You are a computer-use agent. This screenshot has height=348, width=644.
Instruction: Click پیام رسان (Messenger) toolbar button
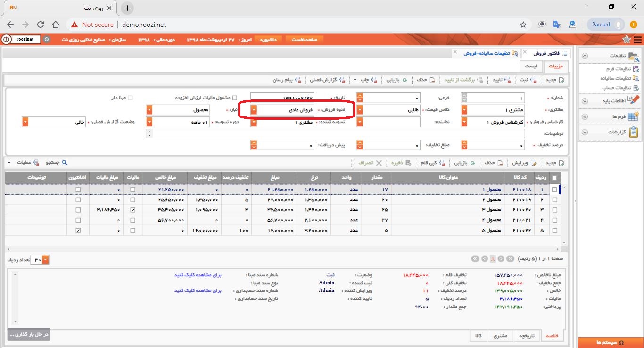pos(287,80)
